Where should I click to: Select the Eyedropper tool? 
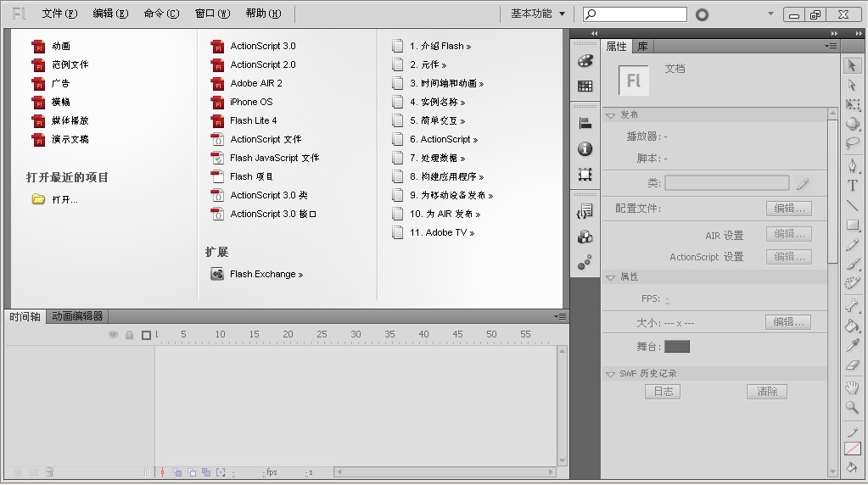[853, 345]
